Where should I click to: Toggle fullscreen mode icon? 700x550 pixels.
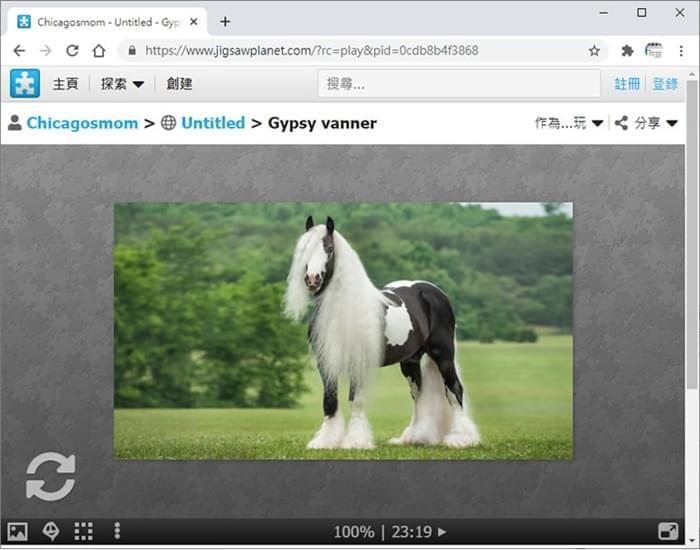coord(668,532)
